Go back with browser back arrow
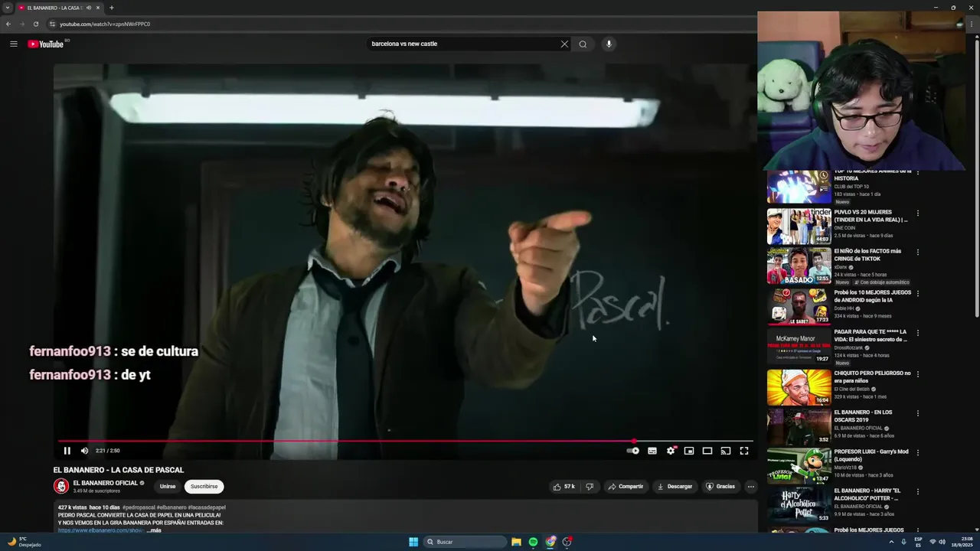Viewport: 980px width, 551px height. pyautogui.click(x=8, y=24)
